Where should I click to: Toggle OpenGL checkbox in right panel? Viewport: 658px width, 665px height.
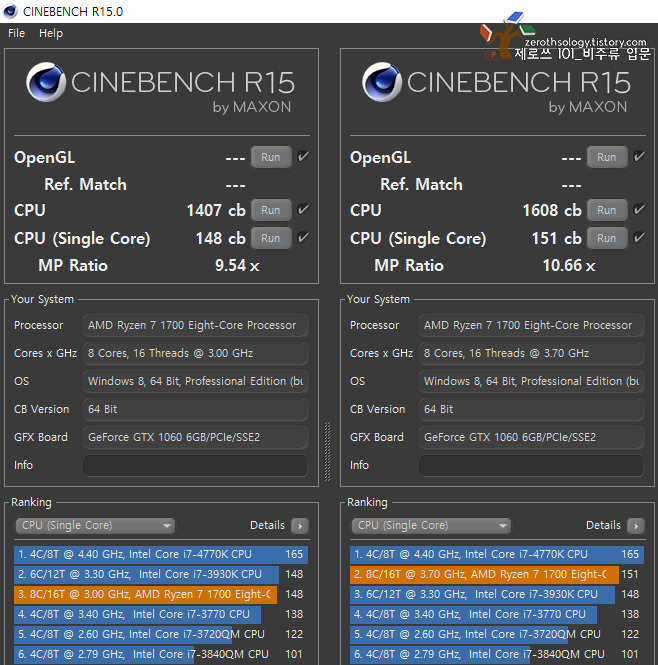(639, 156)
